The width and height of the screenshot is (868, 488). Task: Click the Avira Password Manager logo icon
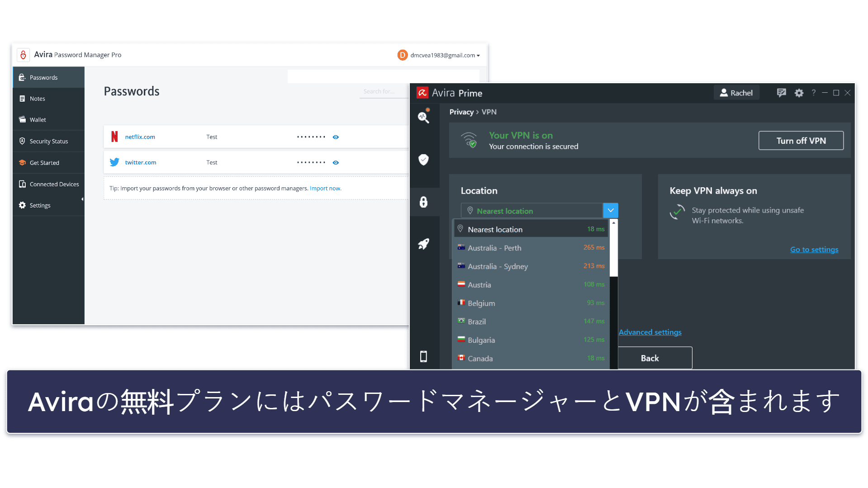coord(23,55)
